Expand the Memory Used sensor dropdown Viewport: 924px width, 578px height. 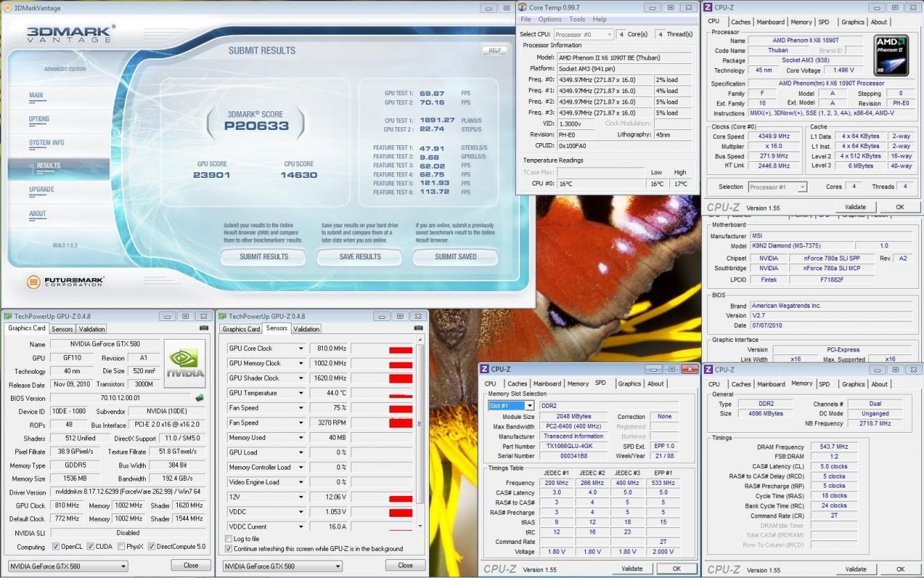click(x=301, y=438)
